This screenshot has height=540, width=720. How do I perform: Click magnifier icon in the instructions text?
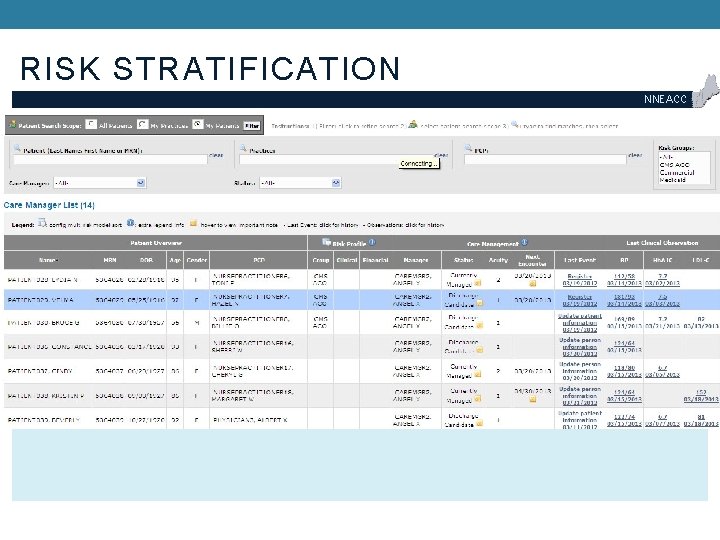pos(515,124)
